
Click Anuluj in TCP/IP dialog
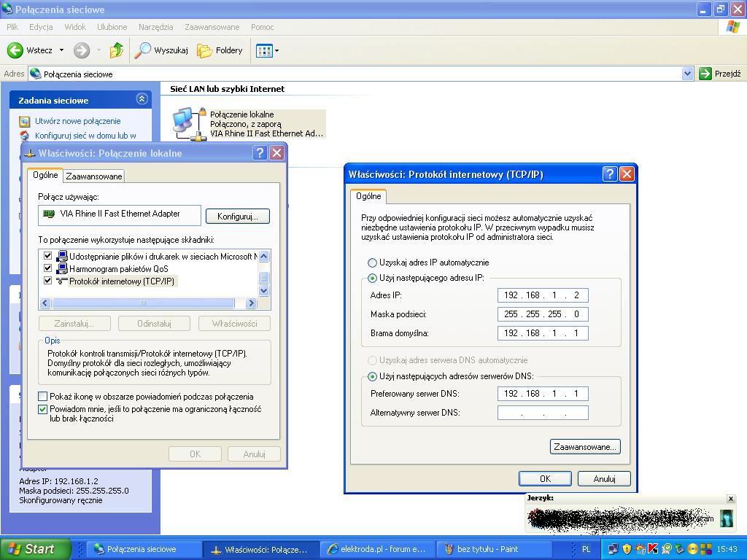(604, 478)
